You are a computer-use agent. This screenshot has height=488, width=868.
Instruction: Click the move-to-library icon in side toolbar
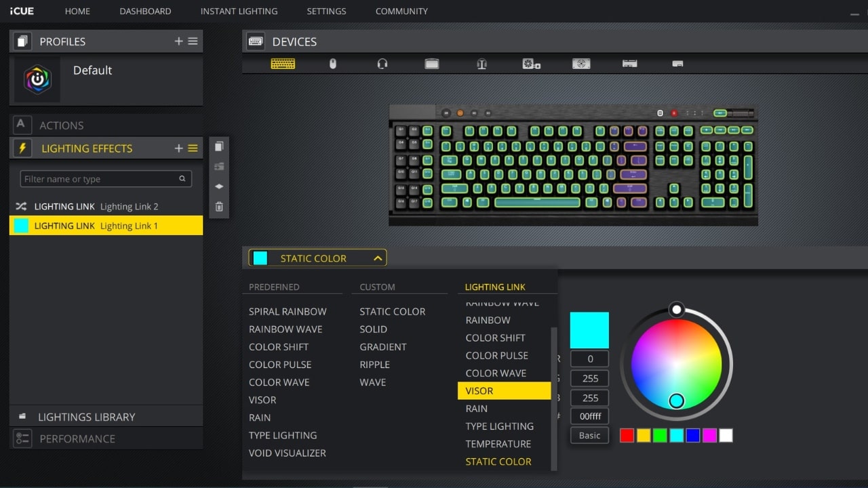[219, 166]
